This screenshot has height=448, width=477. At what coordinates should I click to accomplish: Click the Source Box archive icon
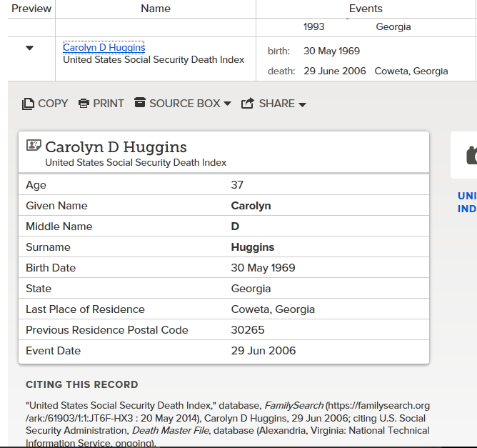[140, 103]
